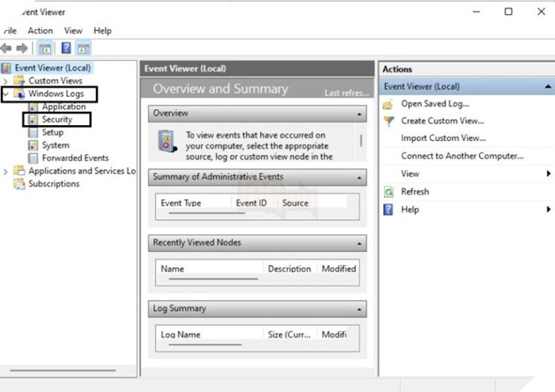
Task: Click the Open Saved Log folder icon
Action: tap(388, 104)
